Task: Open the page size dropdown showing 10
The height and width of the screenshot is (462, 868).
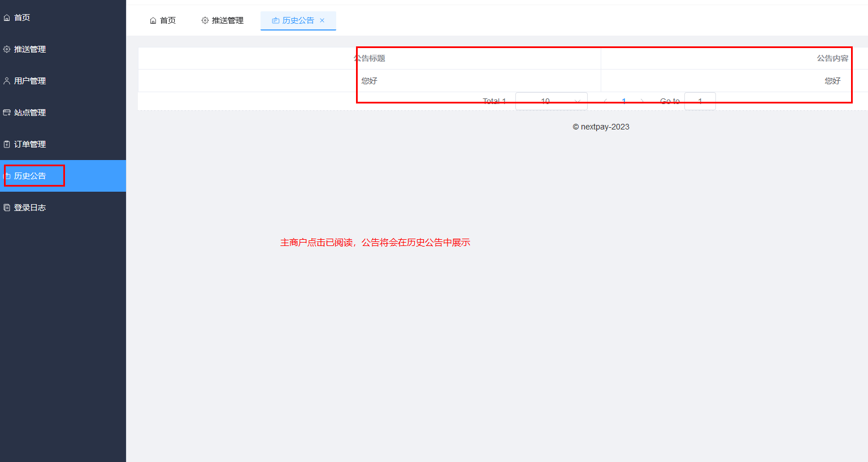Action: [x=552, y=101]
